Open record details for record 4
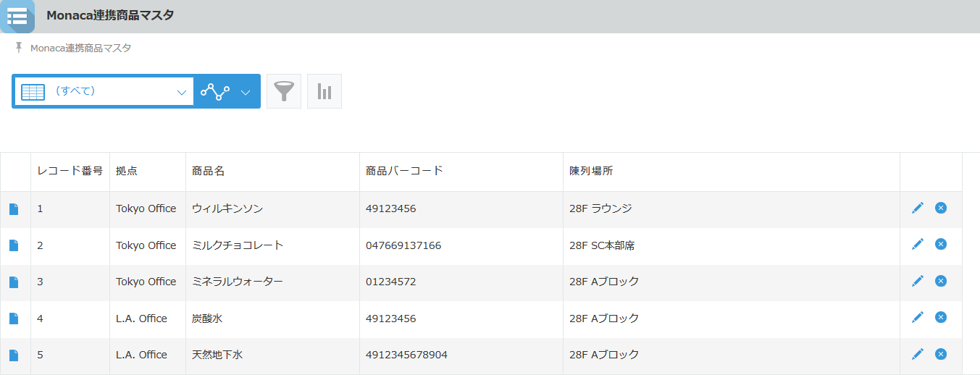This screenshot has width=980, height=375. coord(14,319)
